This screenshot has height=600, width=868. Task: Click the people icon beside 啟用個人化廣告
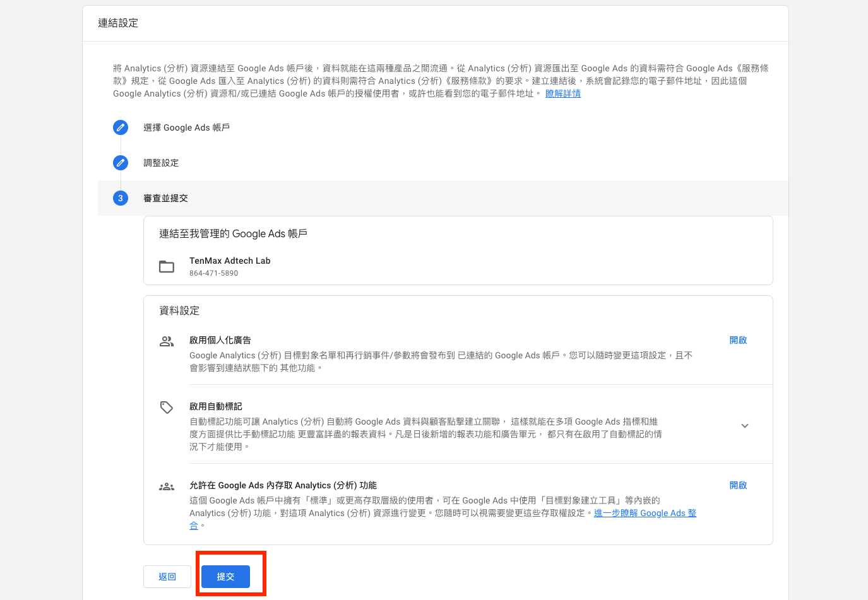click(167, 341)
